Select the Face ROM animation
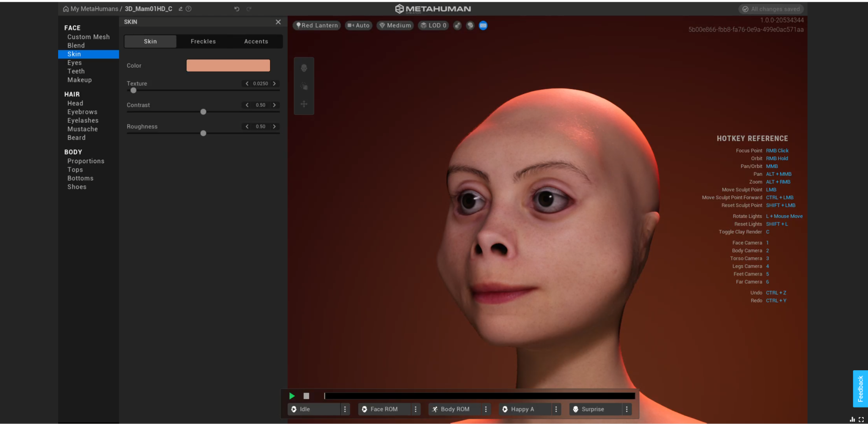 click(x=385, y=409)
